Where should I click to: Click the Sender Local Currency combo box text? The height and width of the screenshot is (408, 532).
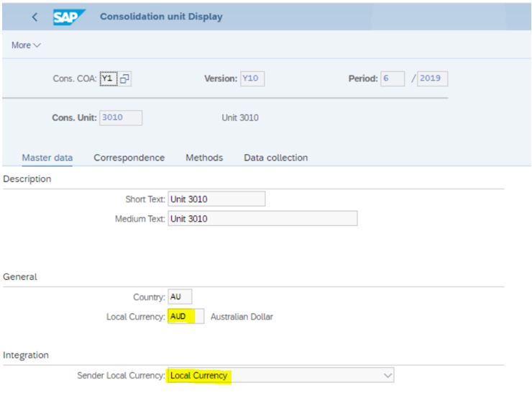pyautogui.click(x=199, y=376)
